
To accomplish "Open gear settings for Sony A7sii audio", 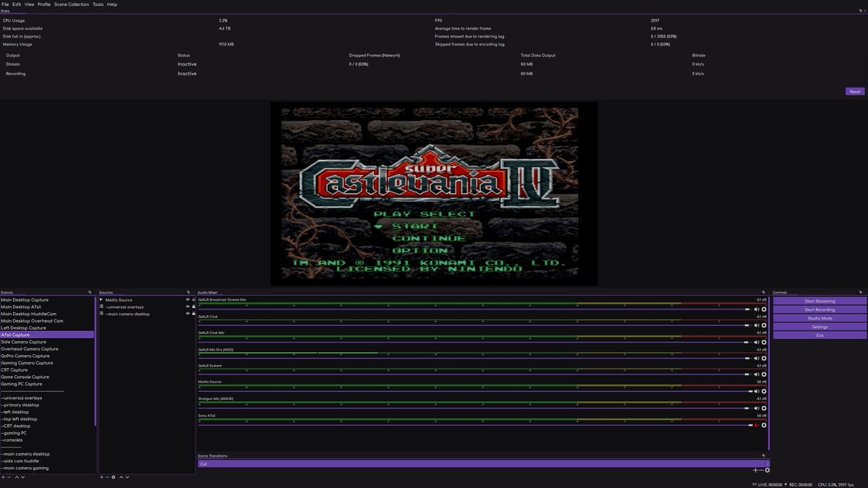I will [x=764, y=425].
